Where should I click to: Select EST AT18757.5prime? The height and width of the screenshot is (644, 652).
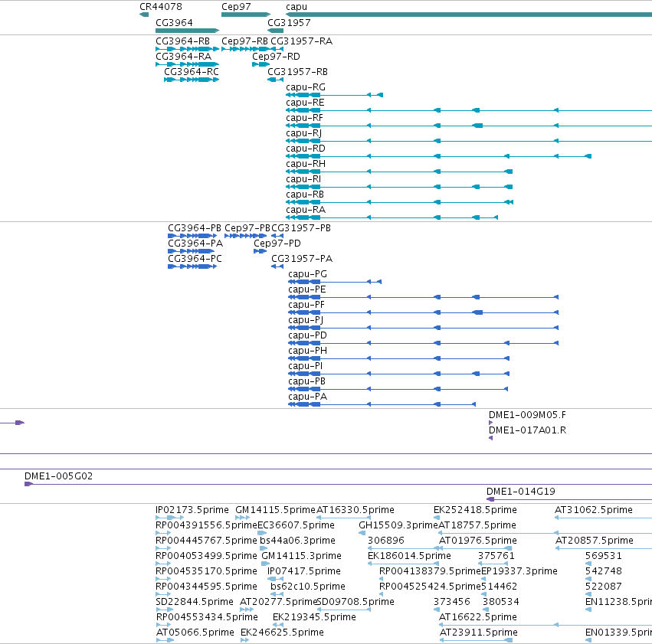(x=546, y=534)
